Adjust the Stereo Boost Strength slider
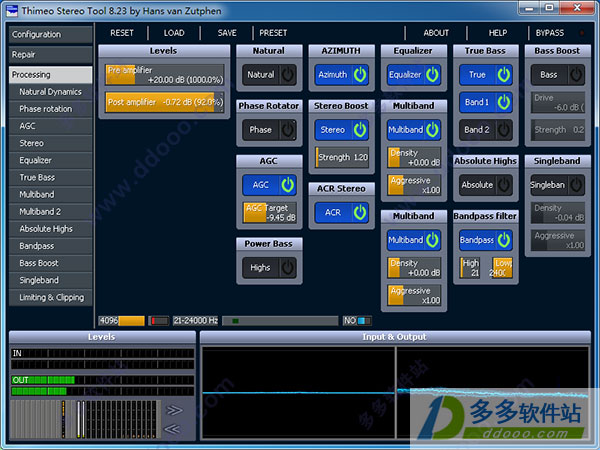 coord(342,157)
